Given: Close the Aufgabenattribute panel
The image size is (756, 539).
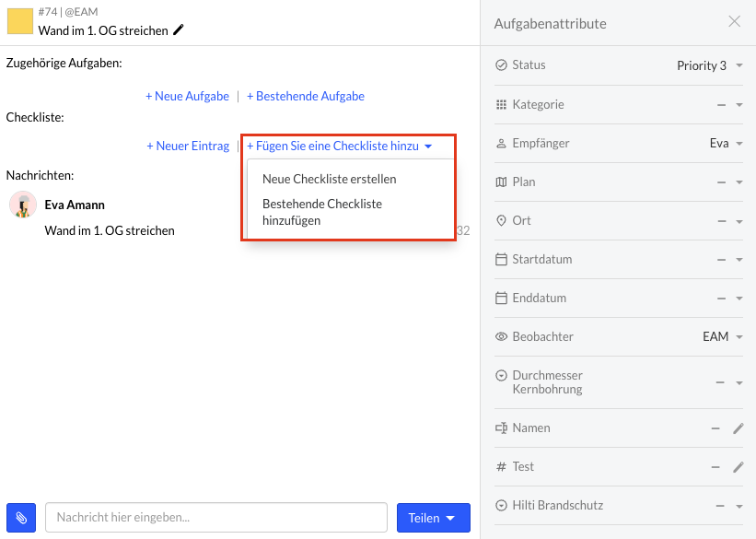Looking at the screenshot, I should [734, 21].
